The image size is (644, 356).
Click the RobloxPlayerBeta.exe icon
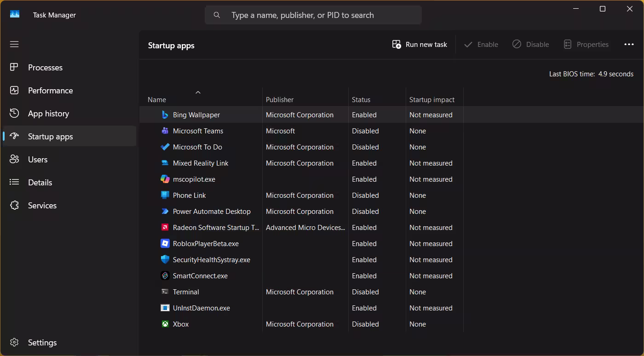click(x=165, y=243)
